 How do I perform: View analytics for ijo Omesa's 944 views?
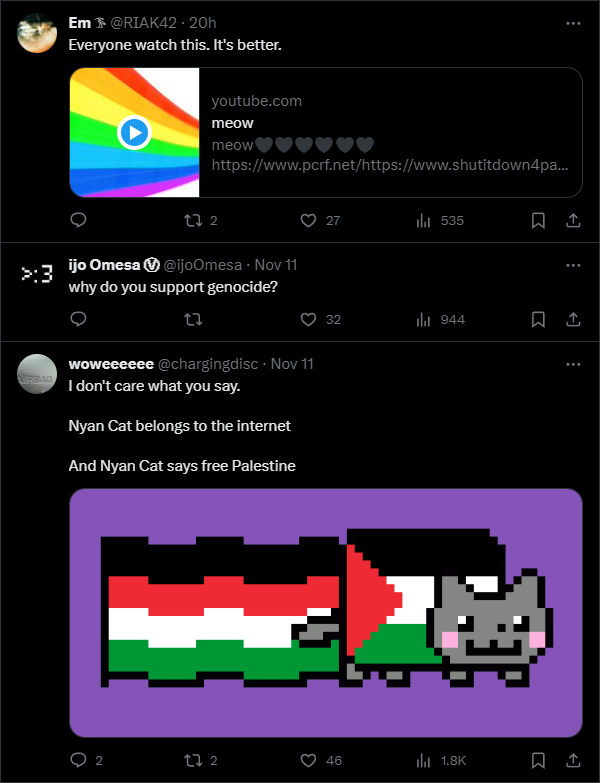click(x=440, y=320)
